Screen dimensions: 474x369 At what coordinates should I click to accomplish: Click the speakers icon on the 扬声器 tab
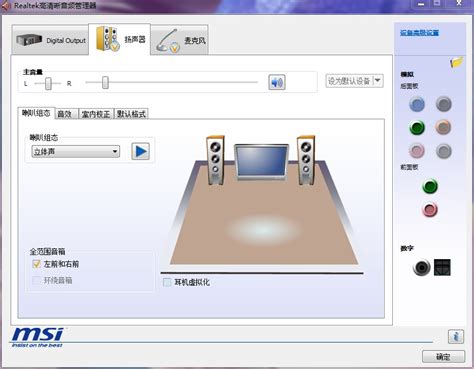click(108, 39)
